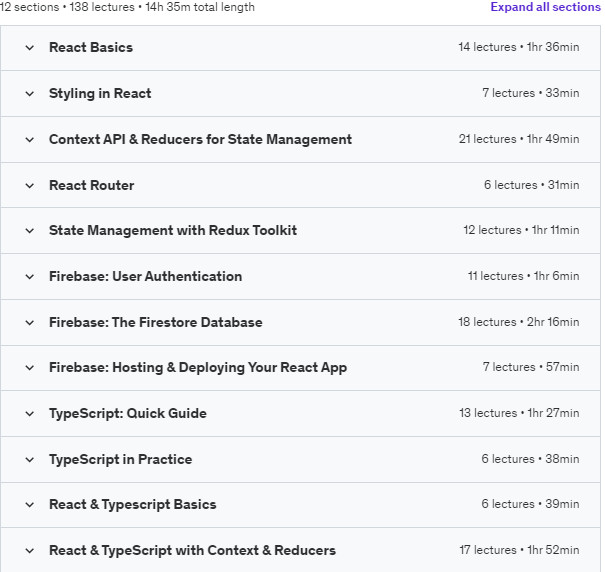This screenshot has width=605, height=572.
Task: Click Firebase: User Authentication title
Action: click(145, 276)
